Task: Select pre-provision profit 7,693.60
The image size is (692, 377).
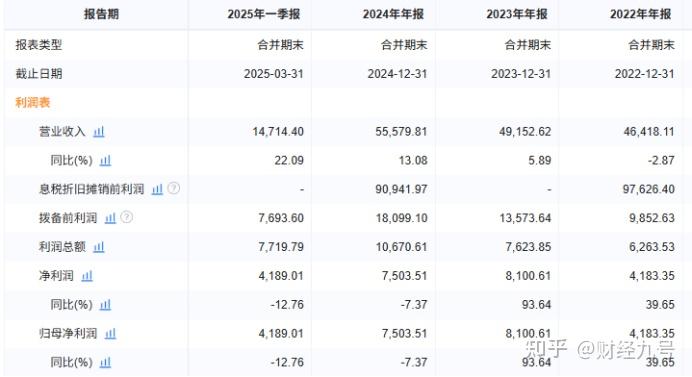Action: [281, 218]
